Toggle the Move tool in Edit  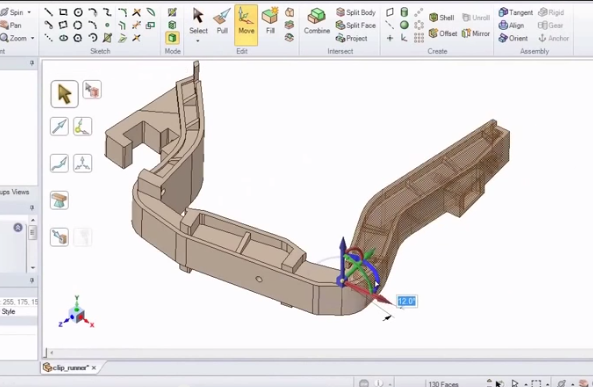coord(246,24)
